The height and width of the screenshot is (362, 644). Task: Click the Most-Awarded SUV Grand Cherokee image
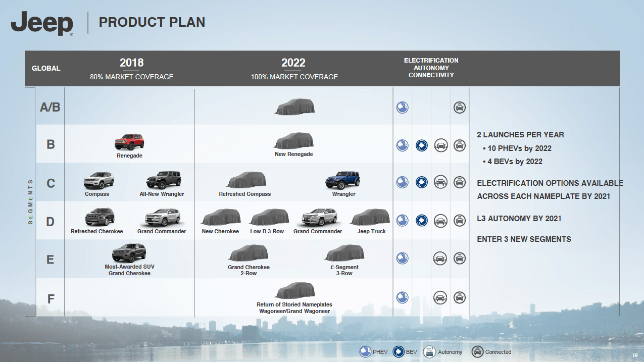coord(129,253)
